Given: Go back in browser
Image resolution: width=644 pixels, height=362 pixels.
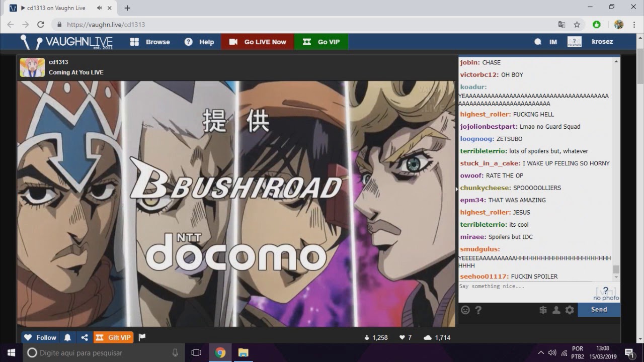Looking at the screenshot, I should click(11, 25).
